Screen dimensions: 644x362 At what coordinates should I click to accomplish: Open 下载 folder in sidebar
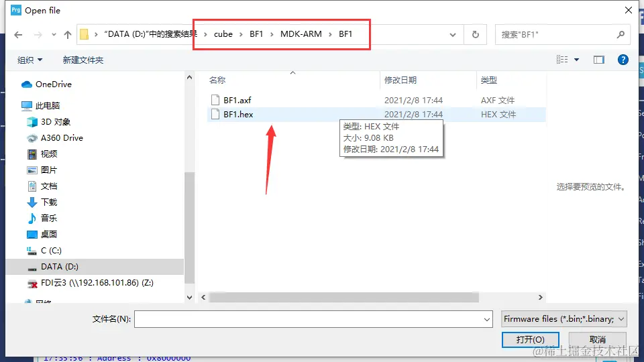(49, 202)
